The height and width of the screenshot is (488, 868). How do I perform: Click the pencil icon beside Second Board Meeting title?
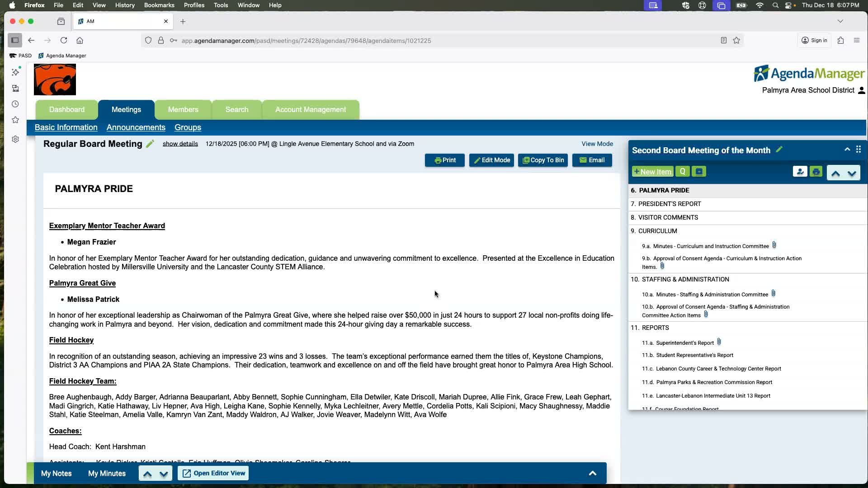(x=779, y=150)
